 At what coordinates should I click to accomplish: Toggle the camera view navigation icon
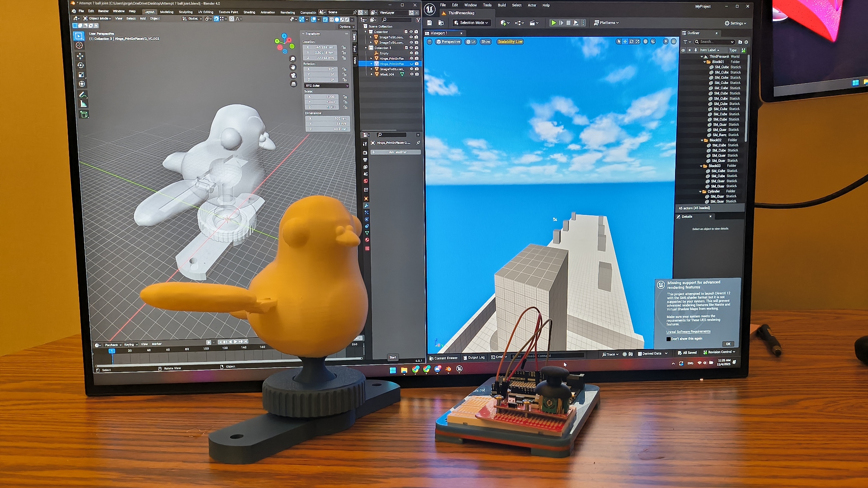pyautogui.click(x=293, y=75)
